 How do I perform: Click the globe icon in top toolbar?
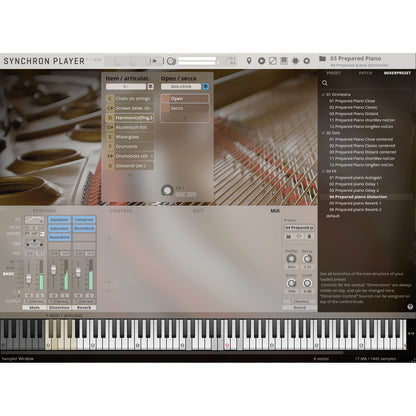pyautogui.click(x=295, y=61)
